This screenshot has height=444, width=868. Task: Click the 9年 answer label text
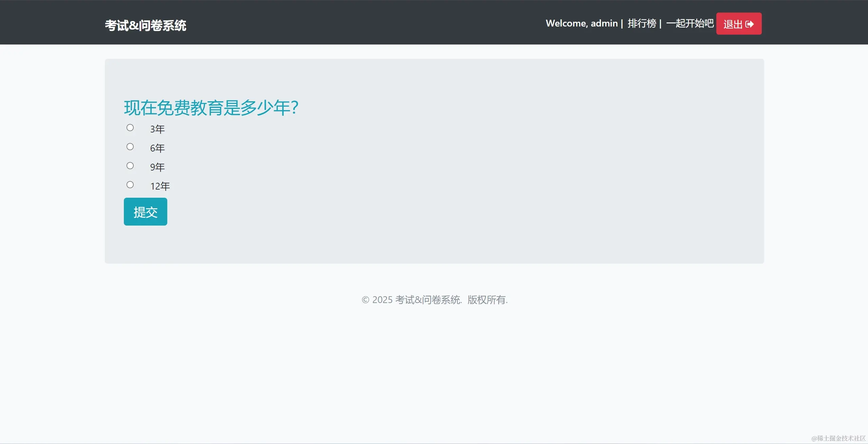click(157, 167)
